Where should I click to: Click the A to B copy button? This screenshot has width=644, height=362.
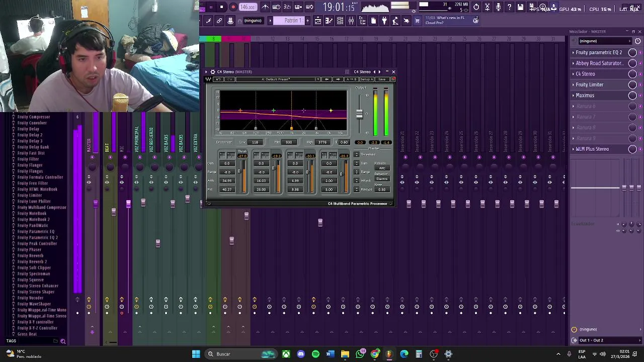[x=351, y=79]
